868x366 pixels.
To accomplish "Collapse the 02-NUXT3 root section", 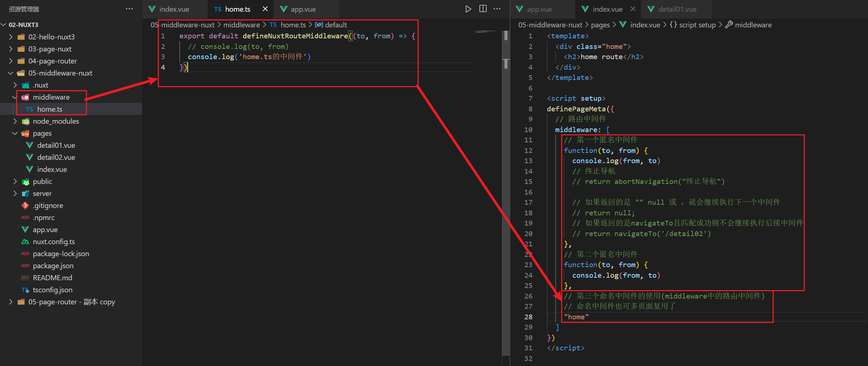I will 4,25.
